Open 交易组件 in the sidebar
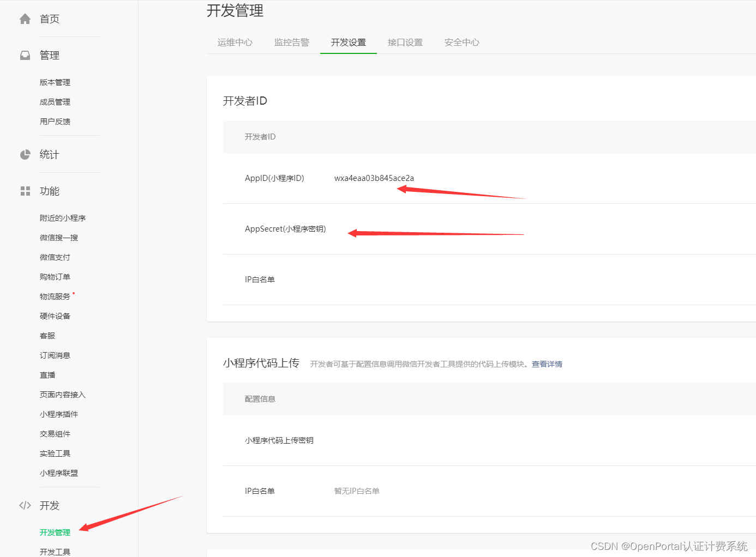This screenshot has height=557, width=756. [55, 434]
